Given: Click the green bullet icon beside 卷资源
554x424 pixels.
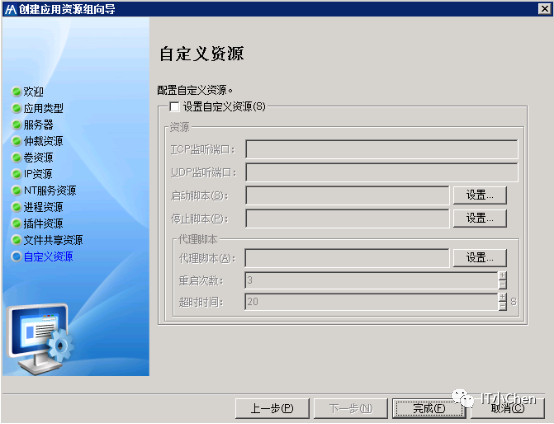Looking at the screenshot, I should [16, 157].
